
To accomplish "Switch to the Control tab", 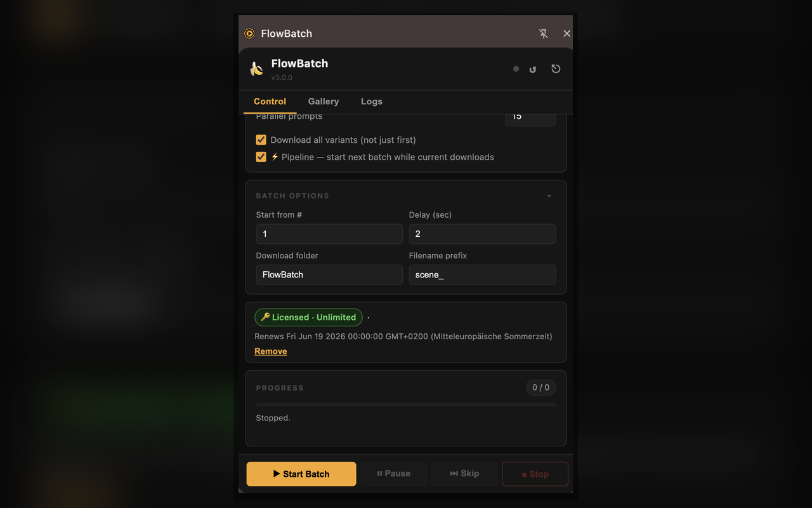I will tap(270, 102).
